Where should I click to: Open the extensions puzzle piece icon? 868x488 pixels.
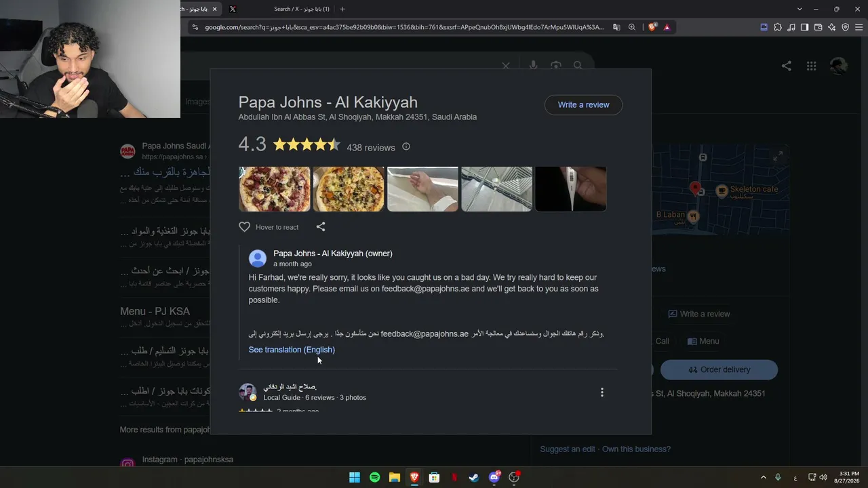tap(778, 27)
